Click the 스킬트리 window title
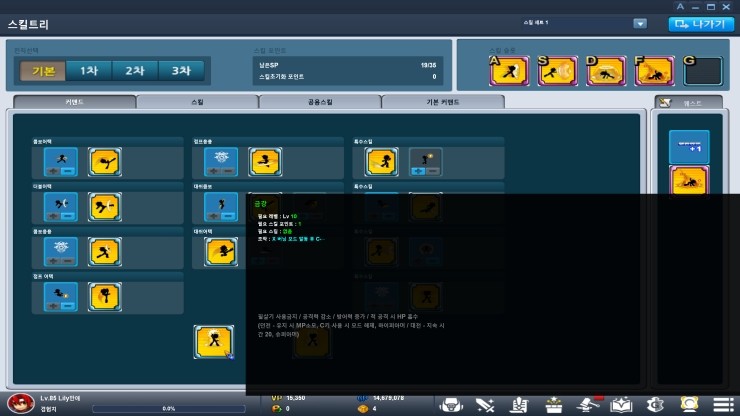The width and height of the screenshot is (740, 416). click(x=28, y=25)
